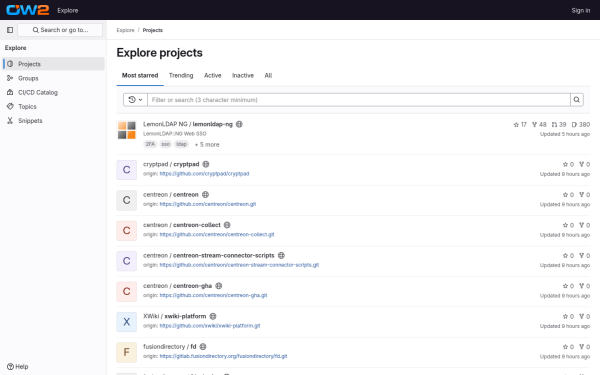This screenshot has width=600, height=375.
Task: Click the star icon on centreon / centreon row
Action: pos(565,195)
